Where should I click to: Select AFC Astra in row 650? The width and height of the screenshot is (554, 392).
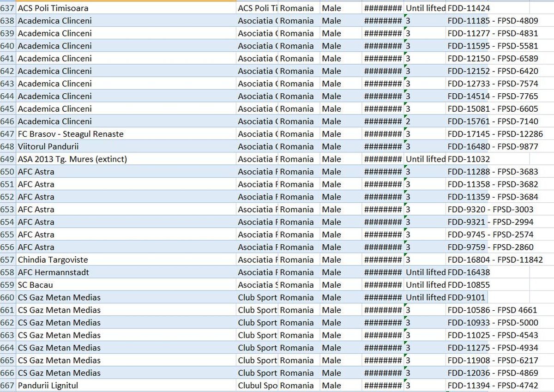pyautogui.click(x=126, y=171)
